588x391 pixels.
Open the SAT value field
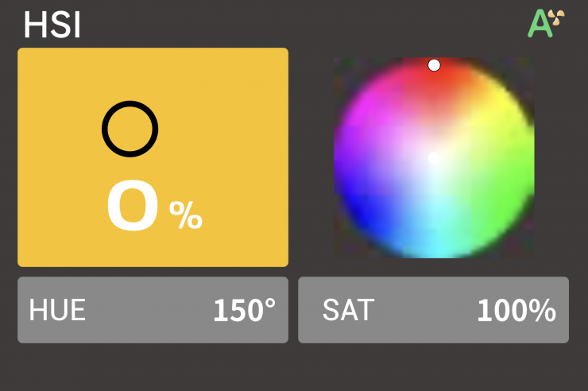(433, 310)
